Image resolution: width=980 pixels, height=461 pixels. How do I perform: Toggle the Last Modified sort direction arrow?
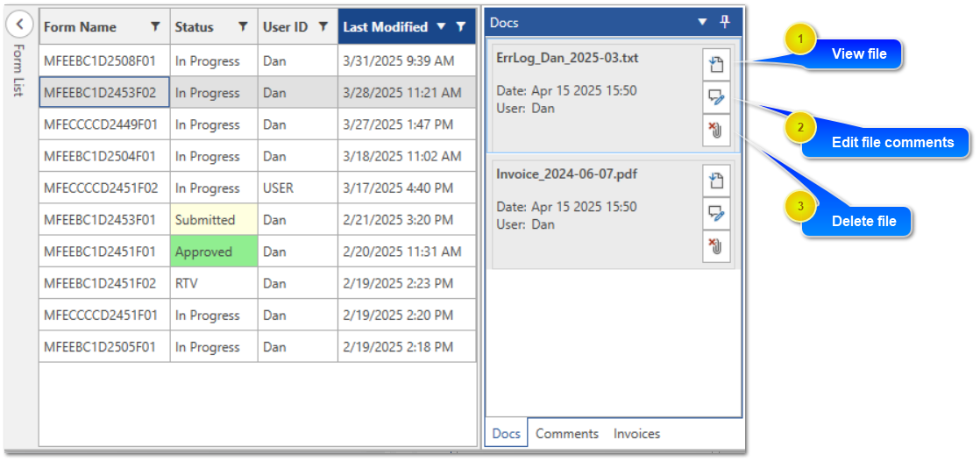441,26
